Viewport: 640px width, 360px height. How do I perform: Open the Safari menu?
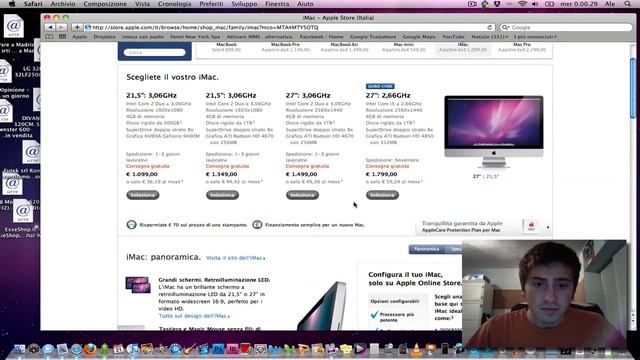[x=33, y=4]
